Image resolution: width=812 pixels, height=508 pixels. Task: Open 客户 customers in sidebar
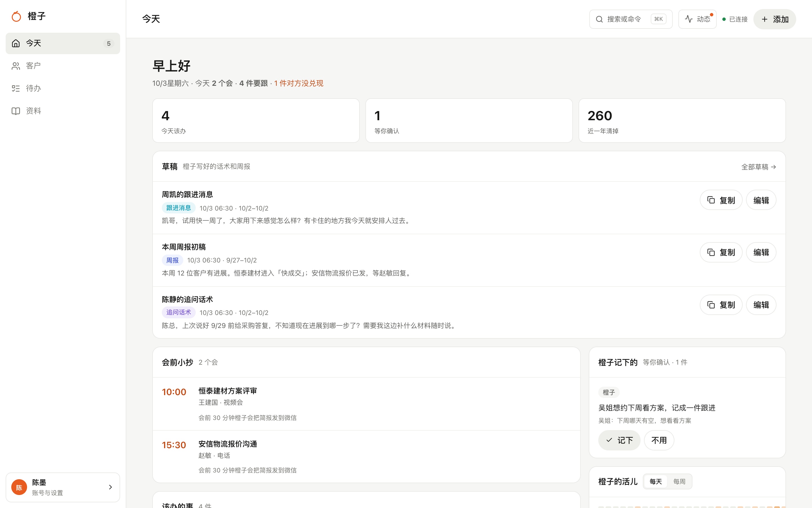click(63, 66)
